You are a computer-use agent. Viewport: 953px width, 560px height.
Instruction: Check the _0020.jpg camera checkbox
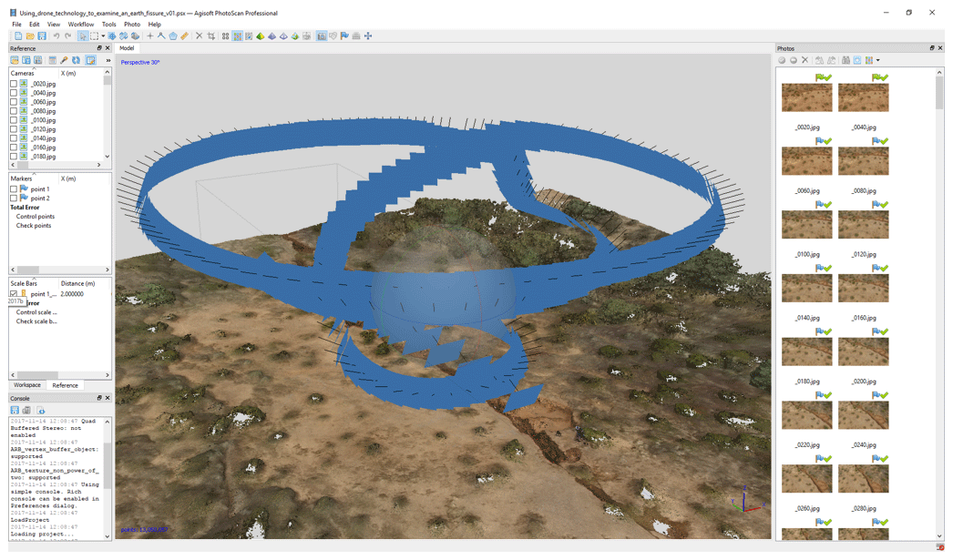click(x=14, y=84)
